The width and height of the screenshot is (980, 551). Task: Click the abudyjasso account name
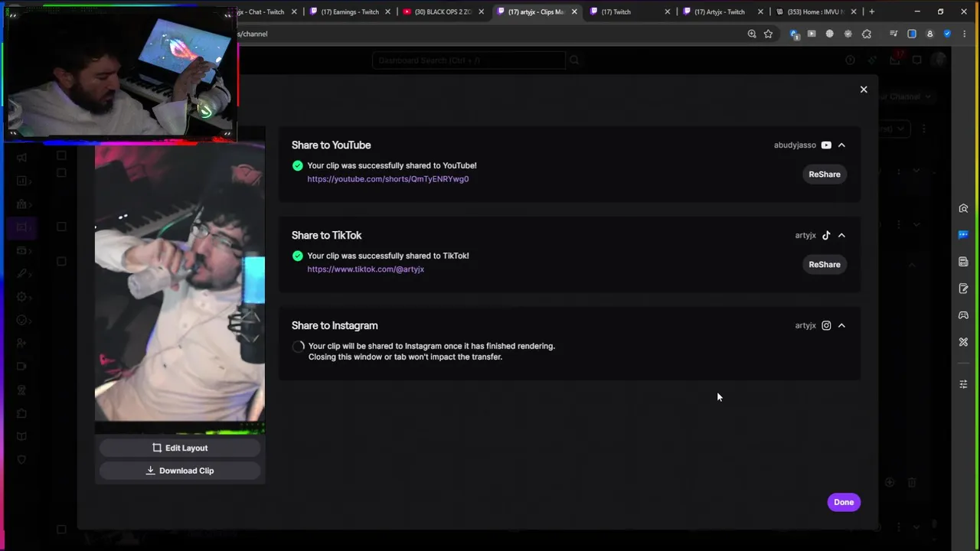[x=795, y=145]
